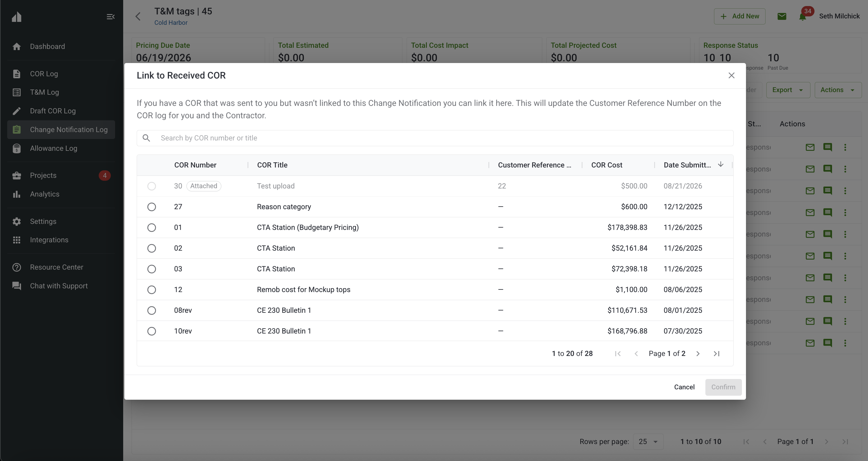Select radio for COR 12 Remob cost
The height and width of the screenshot is (461, 868).
(152, 289)
